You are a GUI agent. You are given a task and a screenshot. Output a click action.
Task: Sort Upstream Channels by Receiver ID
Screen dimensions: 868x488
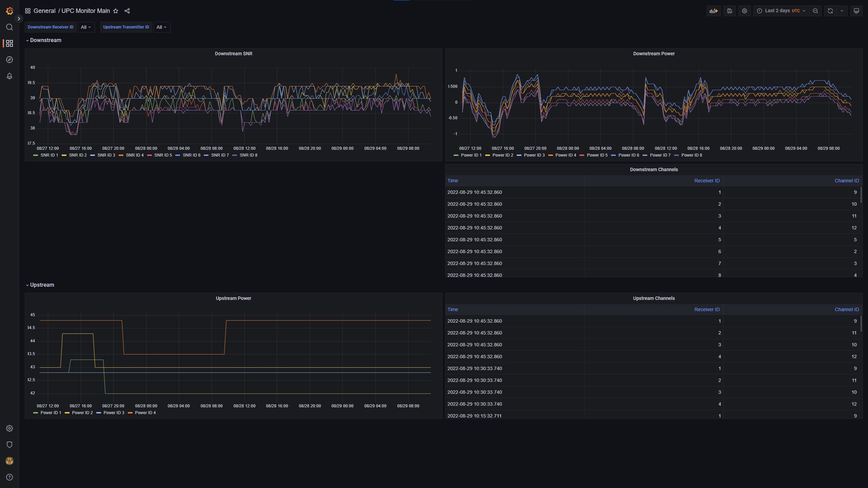coord(707,309)
